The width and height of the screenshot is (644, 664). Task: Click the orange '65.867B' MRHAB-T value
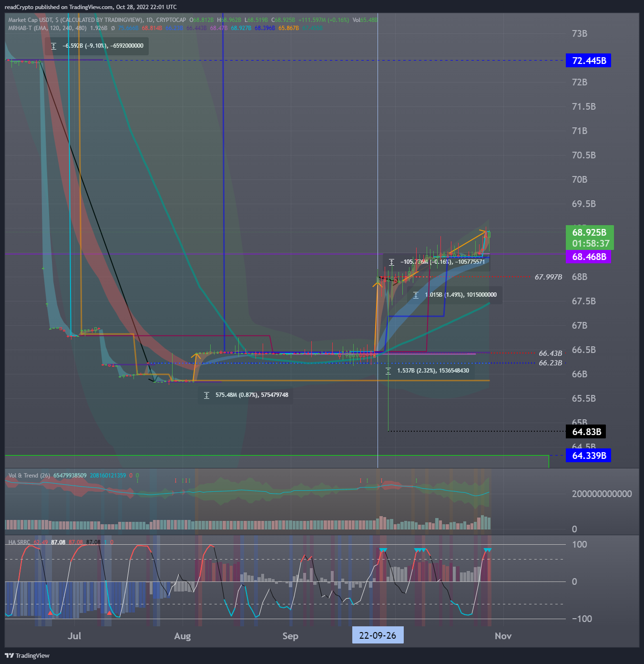pyautogui.click(x=288, y=28)
